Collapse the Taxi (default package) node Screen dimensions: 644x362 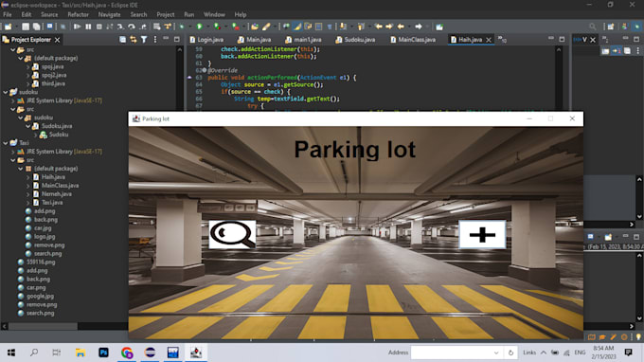21,169
